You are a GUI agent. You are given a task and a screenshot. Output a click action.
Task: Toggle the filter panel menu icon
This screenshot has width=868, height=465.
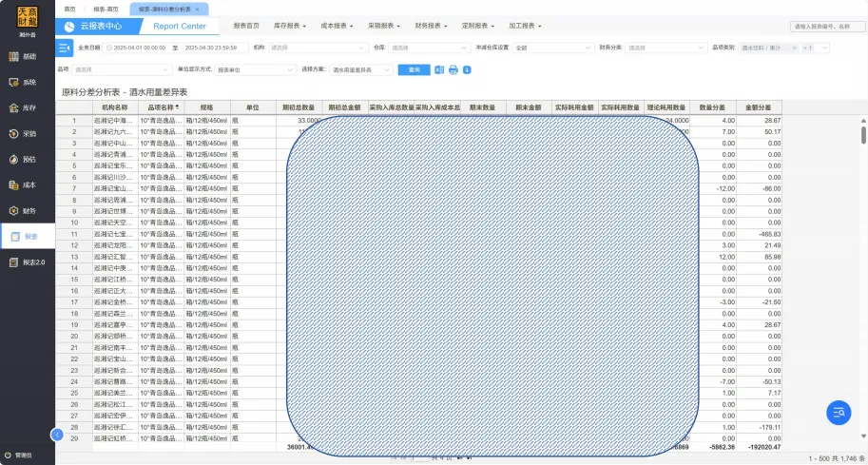coord(65,47)
